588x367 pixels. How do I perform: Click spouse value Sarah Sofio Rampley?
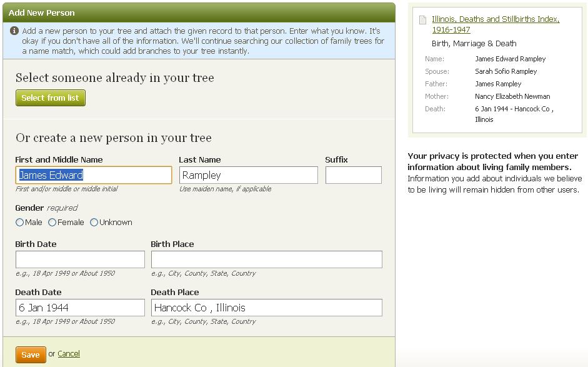[506, 71]
